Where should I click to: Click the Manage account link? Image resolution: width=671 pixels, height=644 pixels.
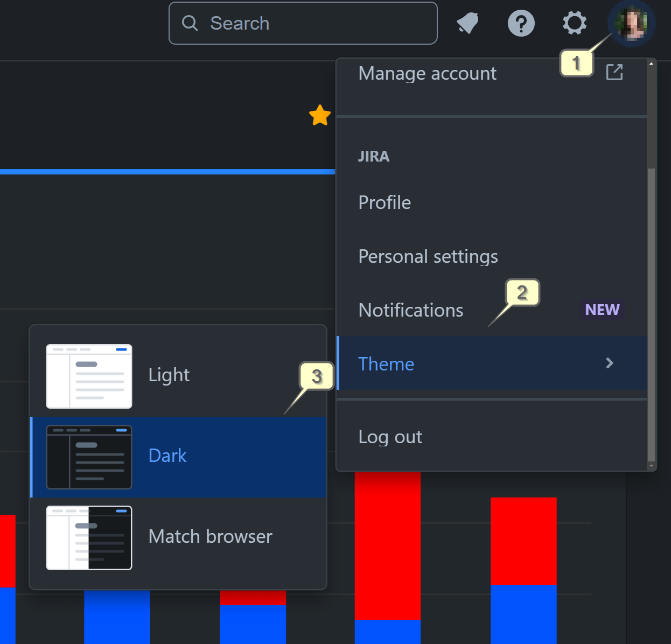coord(427,73)
